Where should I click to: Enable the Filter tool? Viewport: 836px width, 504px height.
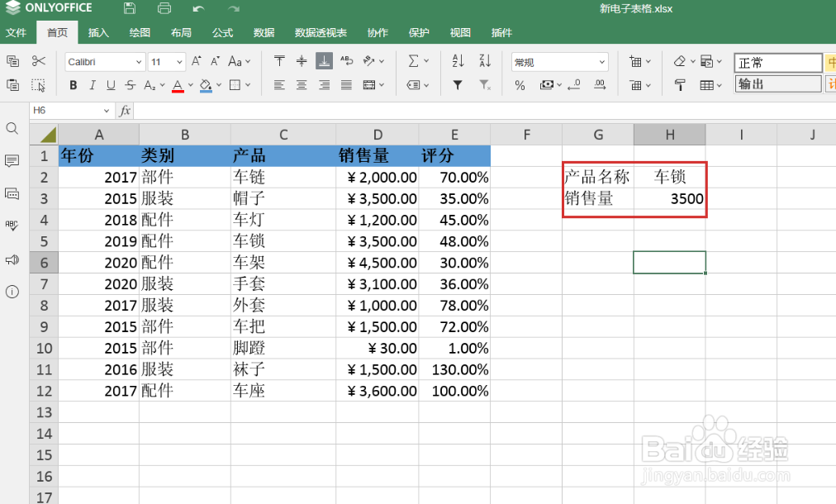pos(457,84)
